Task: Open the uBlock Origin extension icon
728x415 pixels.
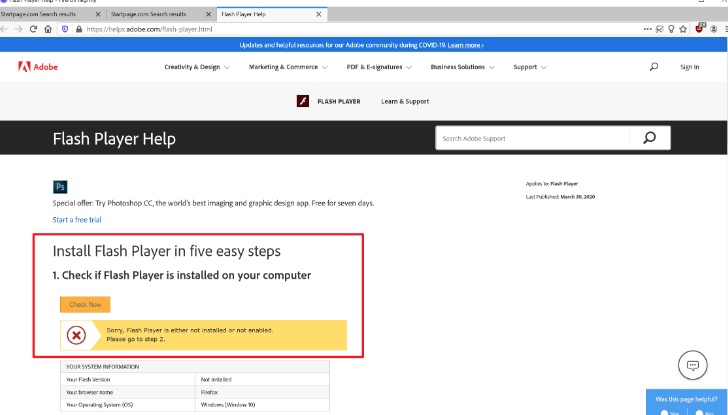Action: pos(700,28)
